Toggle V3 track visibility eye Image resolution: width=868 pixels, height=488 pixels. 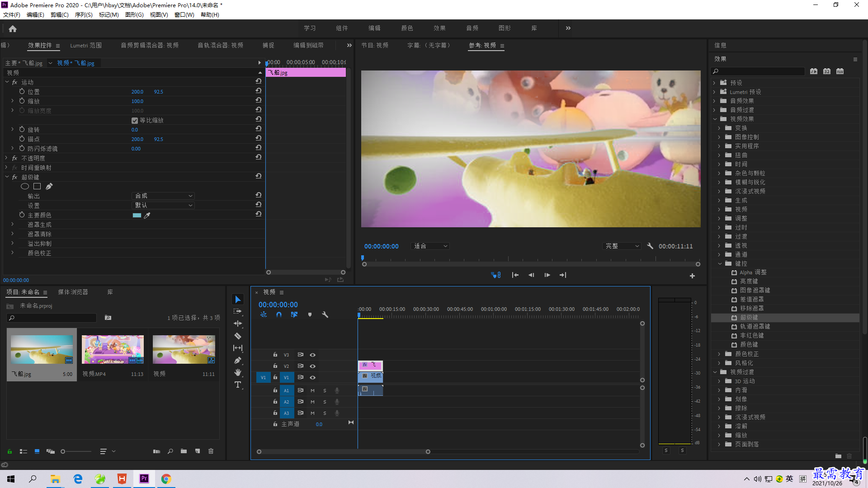point(312,355)
